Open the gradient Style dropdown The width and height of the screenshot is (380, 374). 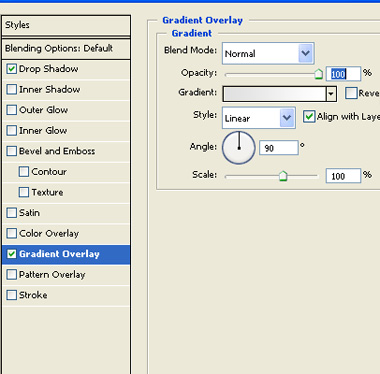259,118
